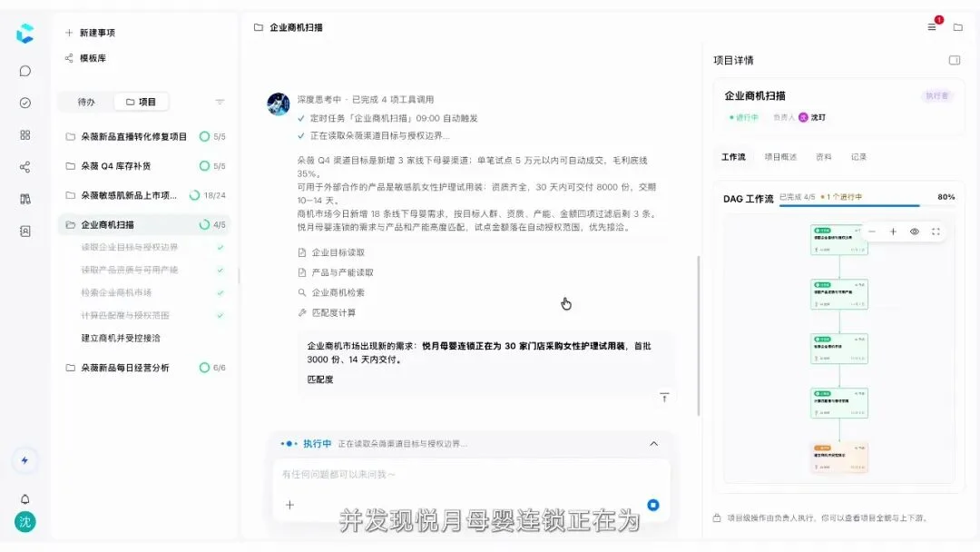Image resolution: width=980 pixels, height=552 pixels.
Task: Open 企业目标读取 tool call
Action: tap(331, 252)
